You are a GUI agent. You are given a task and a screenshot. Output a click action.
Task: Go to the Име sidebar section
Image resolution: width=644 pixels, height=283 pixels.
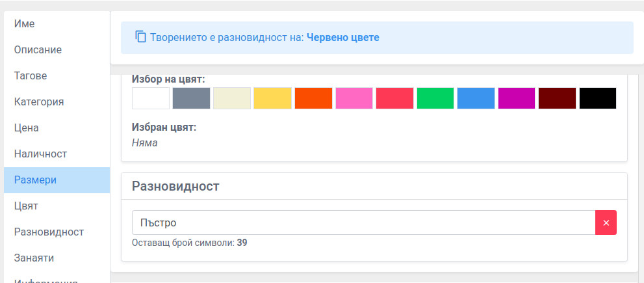25,23
